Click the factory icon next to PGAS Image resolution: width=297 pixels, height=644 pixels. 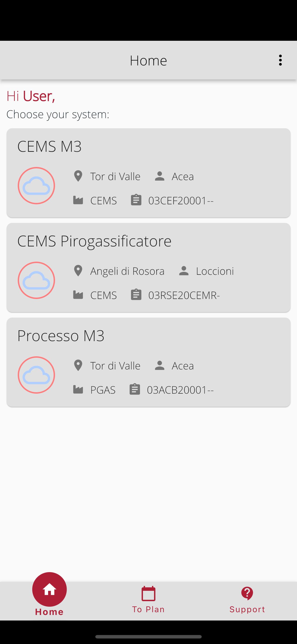click(x=78, y=389)
